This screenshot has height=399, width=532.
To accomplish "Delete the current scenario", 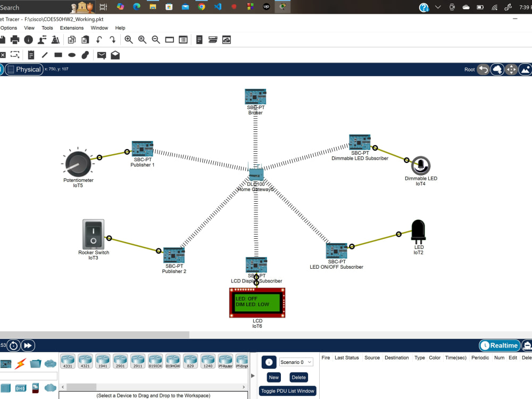I will tap(298, 377).
